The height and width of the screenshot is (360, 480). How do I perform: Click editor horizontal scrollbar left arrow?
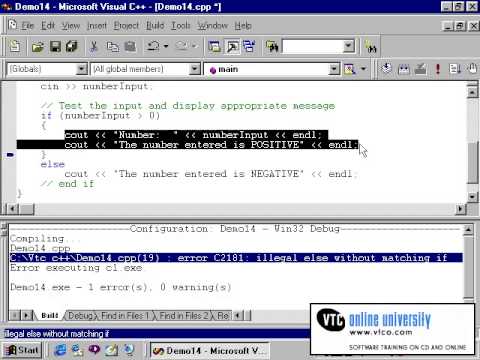coord(12,209)
